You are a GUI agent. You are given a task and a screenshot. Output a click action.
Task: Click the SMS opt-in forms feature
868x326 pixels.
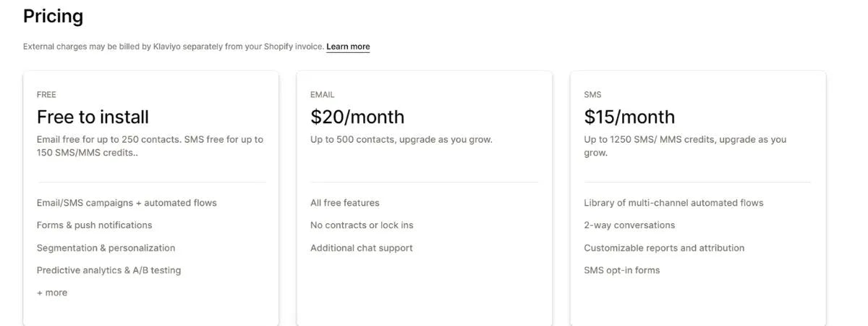coord(622,270)
